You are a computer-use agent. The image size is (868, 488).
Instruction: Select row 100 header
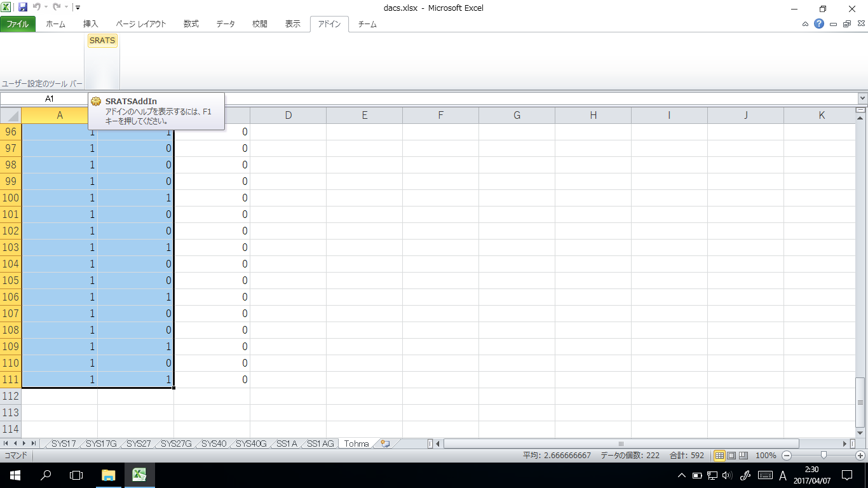click(11, 198)
